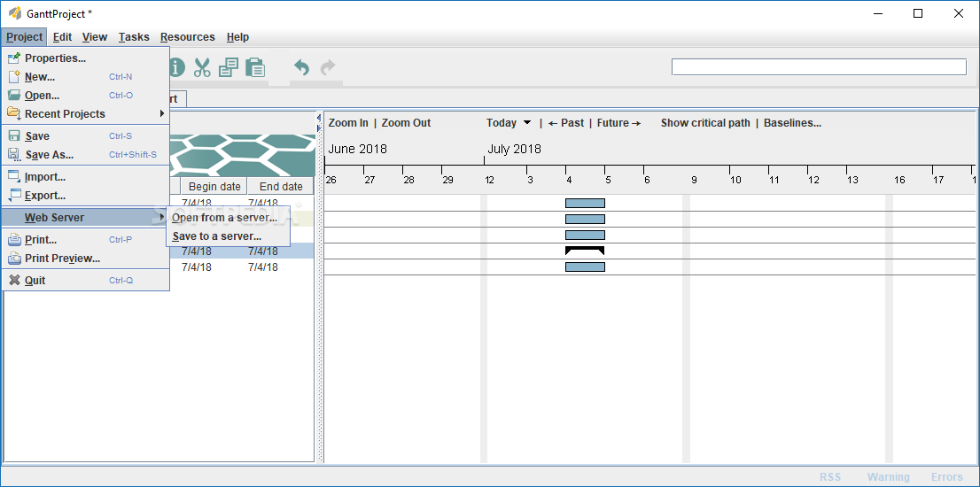The height and width of the screenshot is (487, 980).
Task: Click the GanttProject app icon in title bar
Action: [15, 14]
